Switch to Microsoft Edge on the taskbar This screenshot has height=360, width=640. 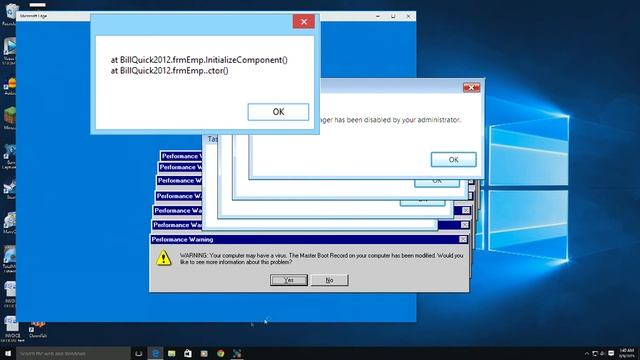pyautogui.click(x=155, y=353)
